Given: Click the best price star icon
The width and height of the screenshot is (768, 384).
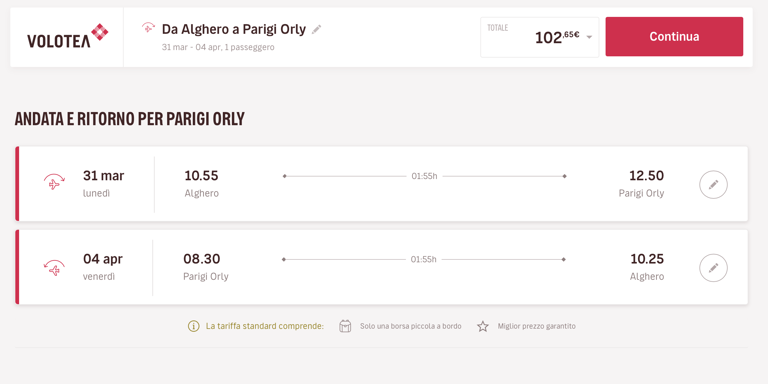Looking at the screenshot, I should [x=483, y=326].
